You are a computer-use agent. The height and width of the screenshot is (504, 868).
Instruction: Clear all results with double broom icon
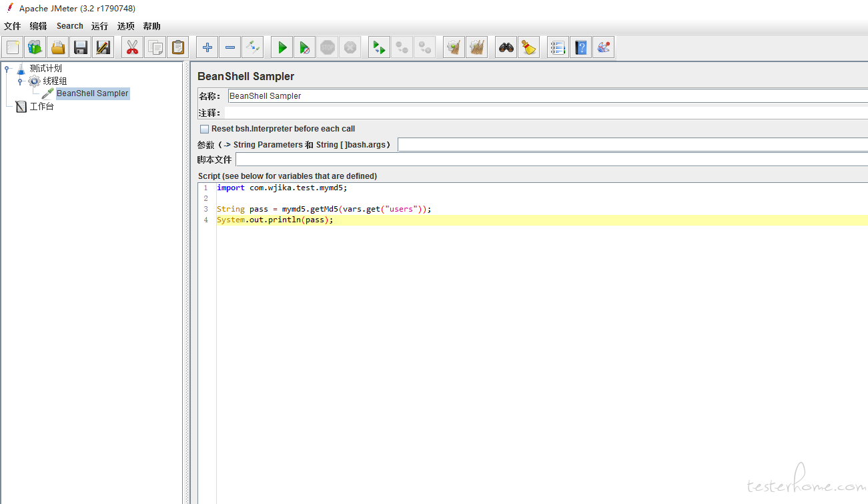tap(476, 47)
